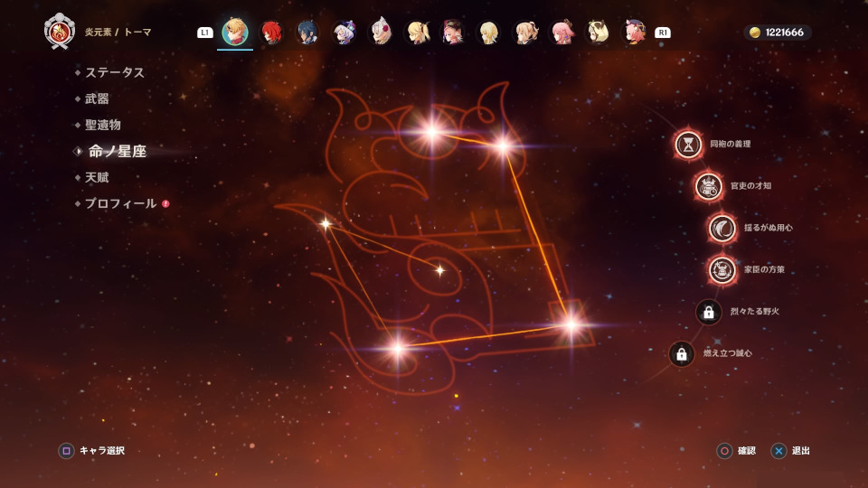The image size is (868, 488).
Task: Click the 揺るがぬ用心 label
Action: click(x=768, y=228)
